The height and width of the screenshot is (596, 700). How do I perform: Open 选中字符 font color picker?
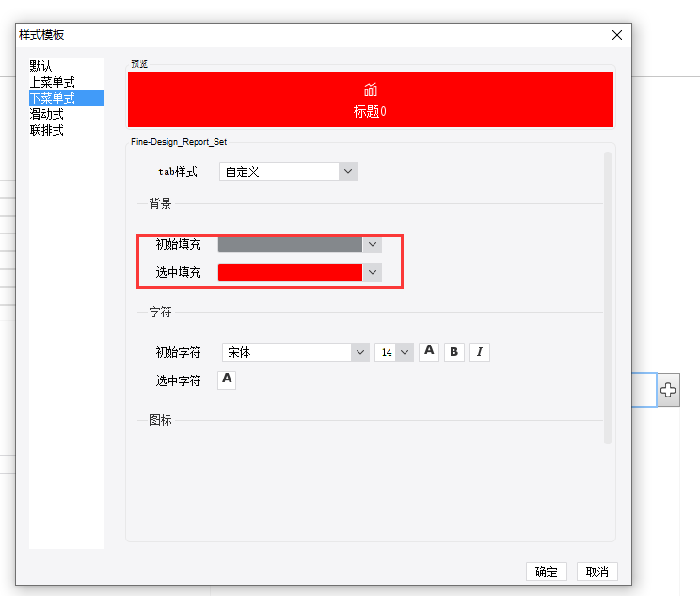(227, 379)
